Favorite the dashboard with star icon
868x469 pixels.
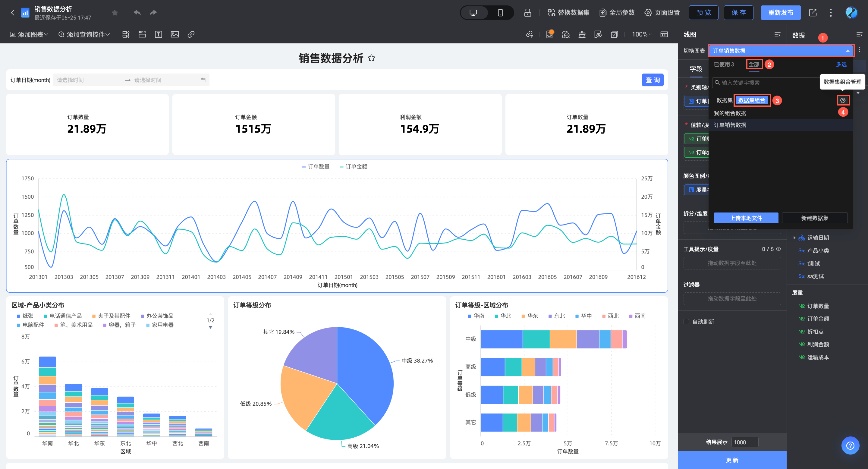[x=115, y=12]
